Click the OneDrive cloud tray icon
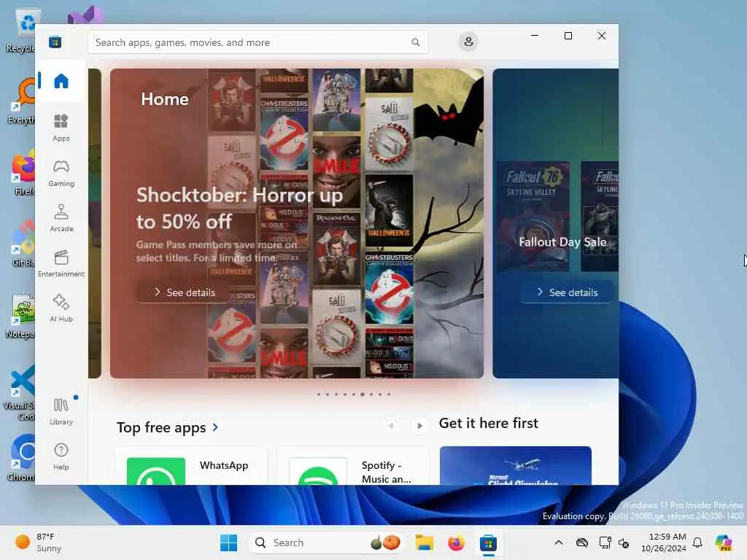This screenshot has height=560, width=747. tap(582, 542)
